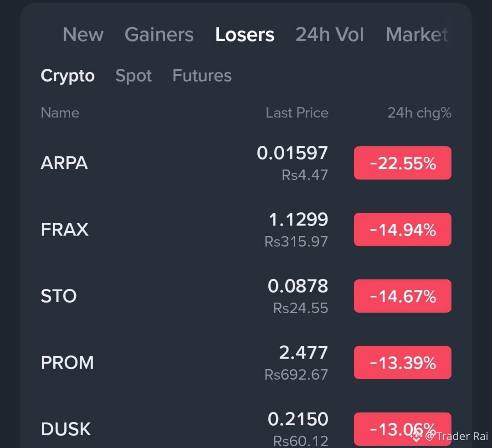Viewport: 492px width, 448px height.
Task: Open the Market tab
Action: (416, 35)
